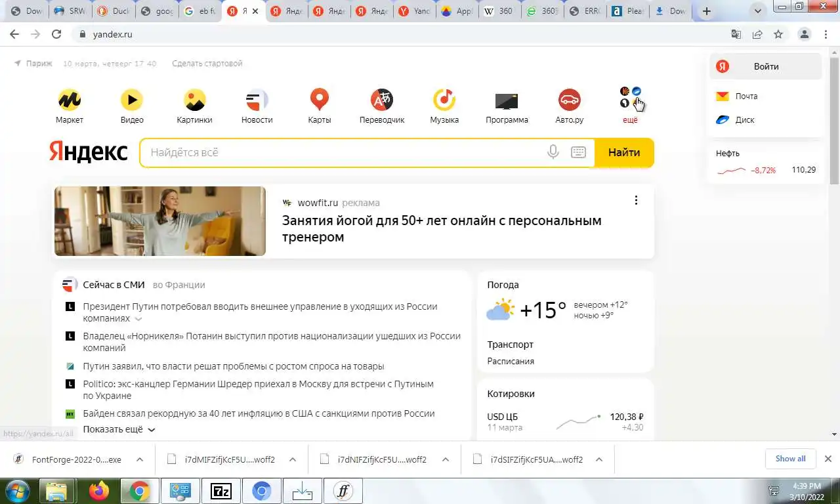This screenshot has height=504, width=840.
Task: Click Сделать стартовой link
Action: 207,64
